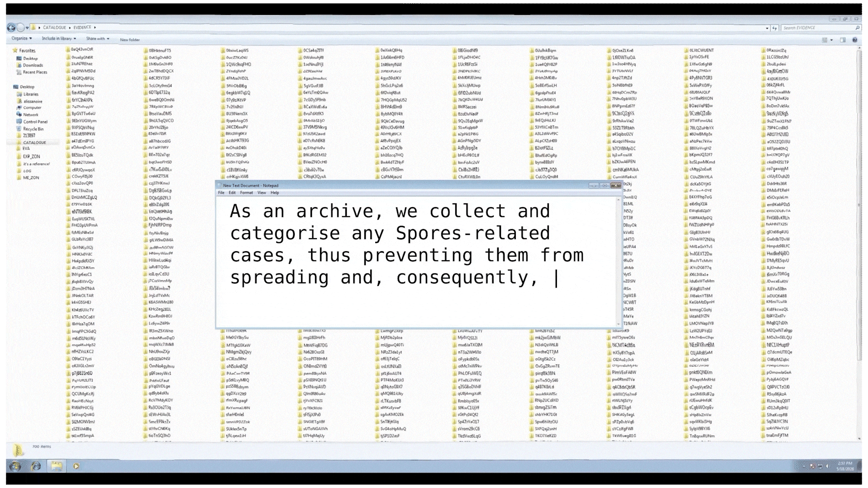Click the address bar refresh button

[774, 28]
